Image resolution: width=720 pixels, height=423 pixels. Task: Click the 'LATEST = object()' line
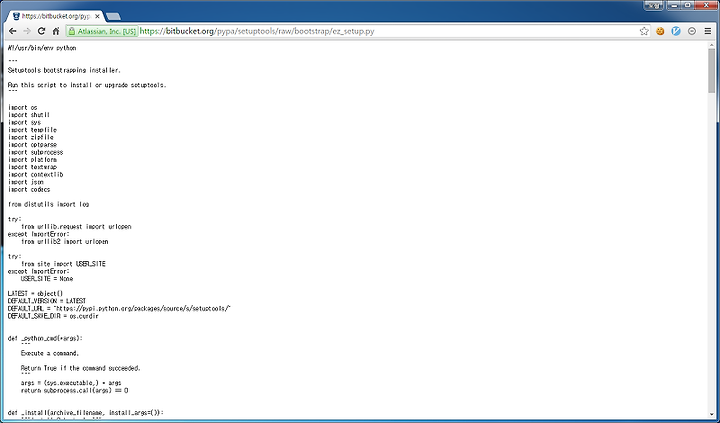click(x=35, y=293)
